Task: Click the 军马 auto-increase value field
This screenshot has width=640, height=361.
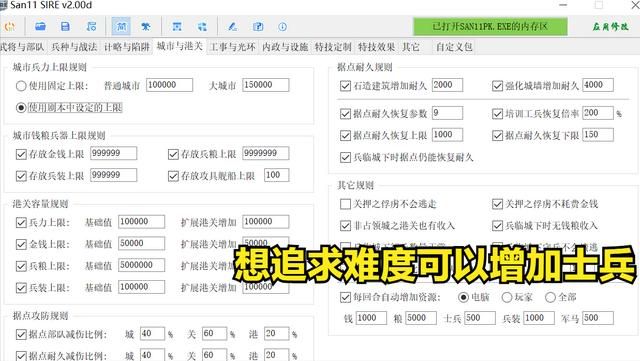Action: (x=598, y=318)
